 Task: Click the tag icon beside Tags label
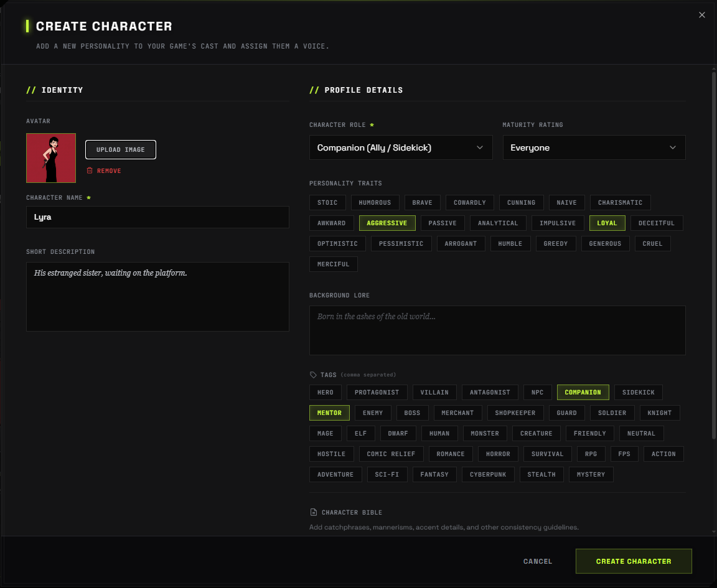(x=313, y=375)
